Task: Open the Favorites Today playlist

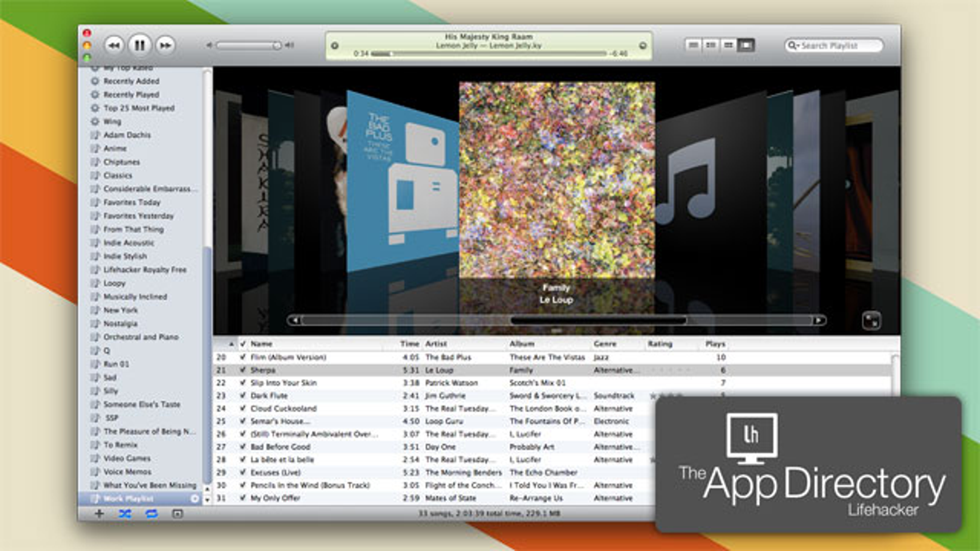Action: [132, 202]
